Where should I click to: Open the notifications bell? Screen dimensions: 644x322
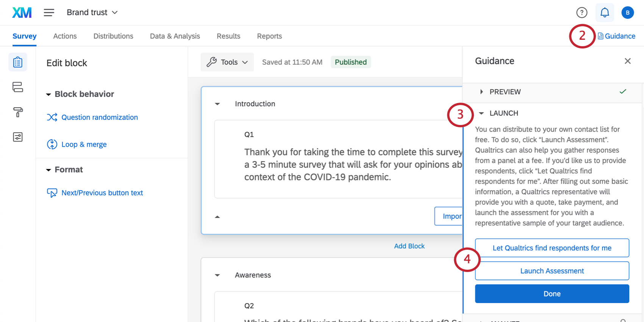605,13
